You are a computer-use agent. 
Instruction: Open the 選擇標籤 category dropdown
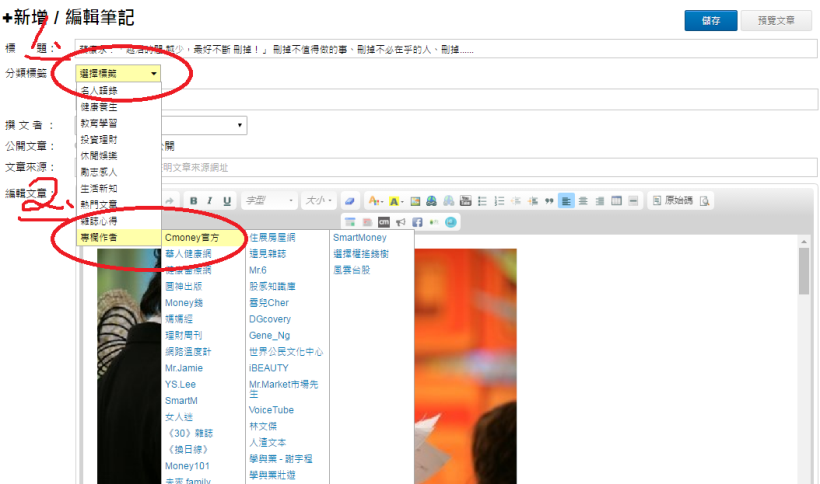[118, 74]
